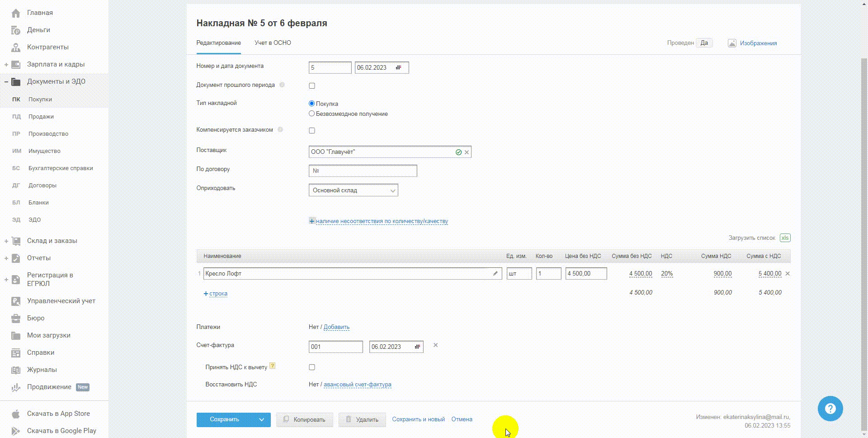Click the pencil edit icon for Кресло Лофт
The width and height of the screenshot is (868, 438).
click(x=495, y=273)
